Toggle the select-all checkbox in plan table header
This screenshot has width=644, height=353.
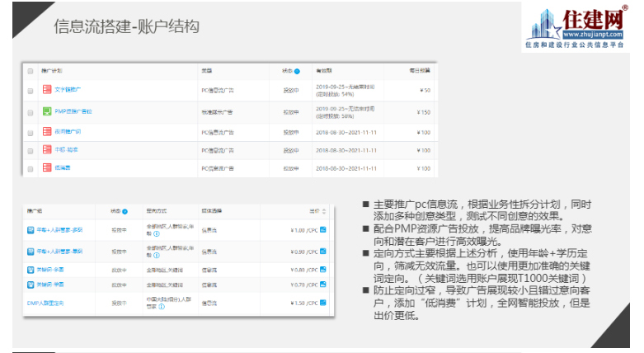coord(31,72)
